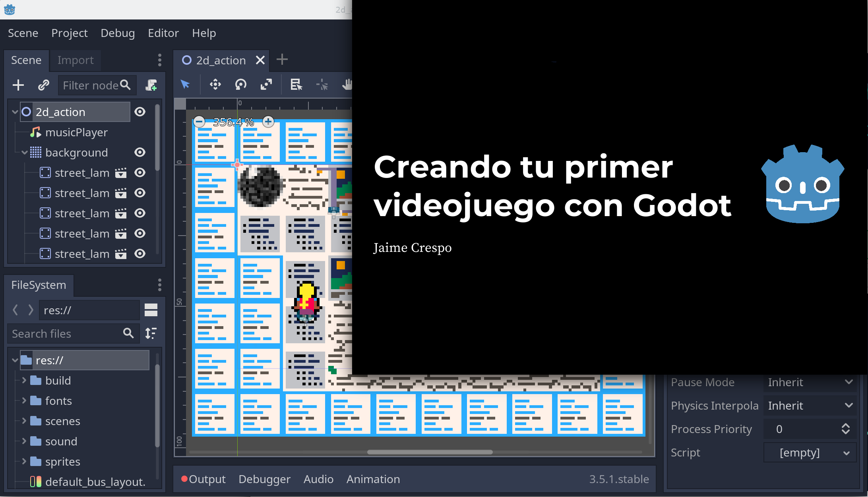
Task: Open the Debugger bottom panel
Action: click(264, 479)
